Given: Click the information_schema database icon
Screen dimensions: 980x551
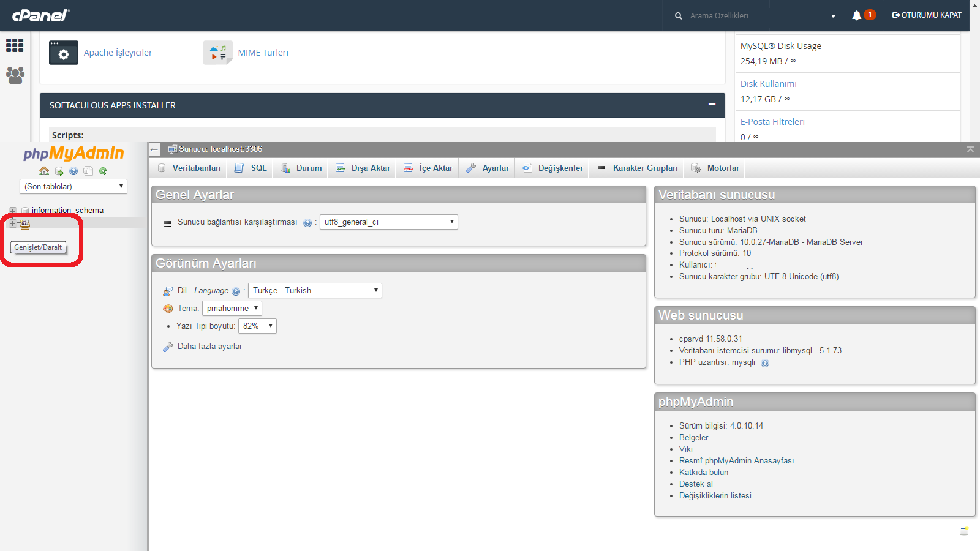Looking at the screenshot, I should click(25, 211).
